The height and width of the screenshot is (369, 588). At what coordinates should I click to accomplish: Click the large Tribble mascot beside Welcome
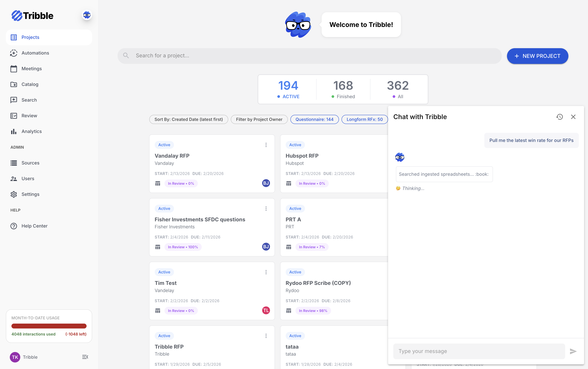(x=298, y=25)
